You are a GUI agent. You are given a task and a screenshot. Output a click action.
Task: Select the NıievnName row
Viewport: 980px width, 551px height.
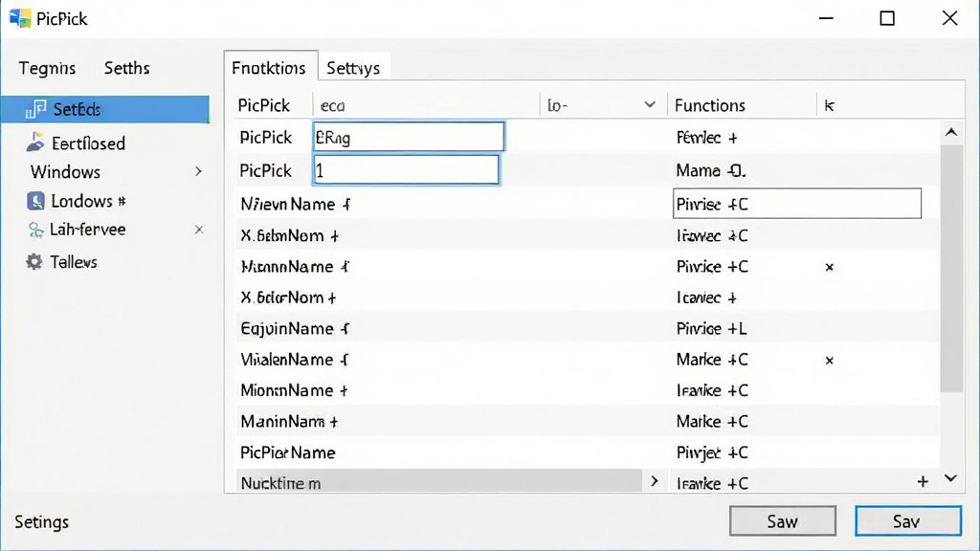(587, 204)
